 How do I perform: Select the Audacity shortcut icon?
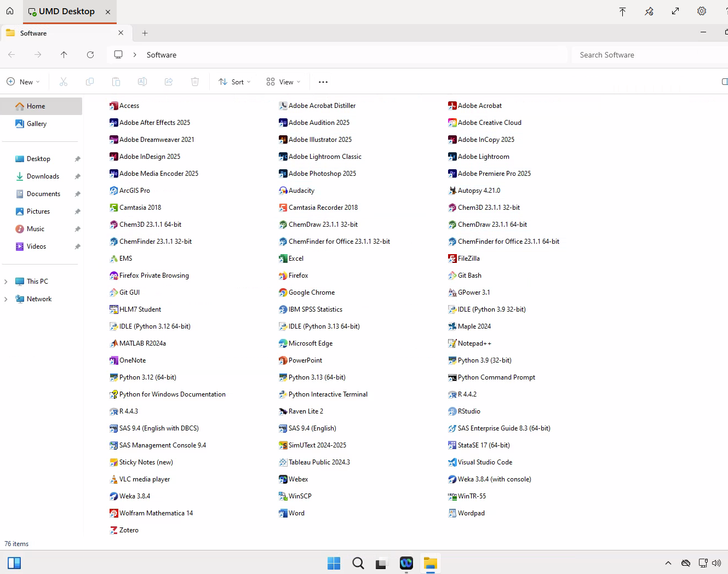point(296,191)
